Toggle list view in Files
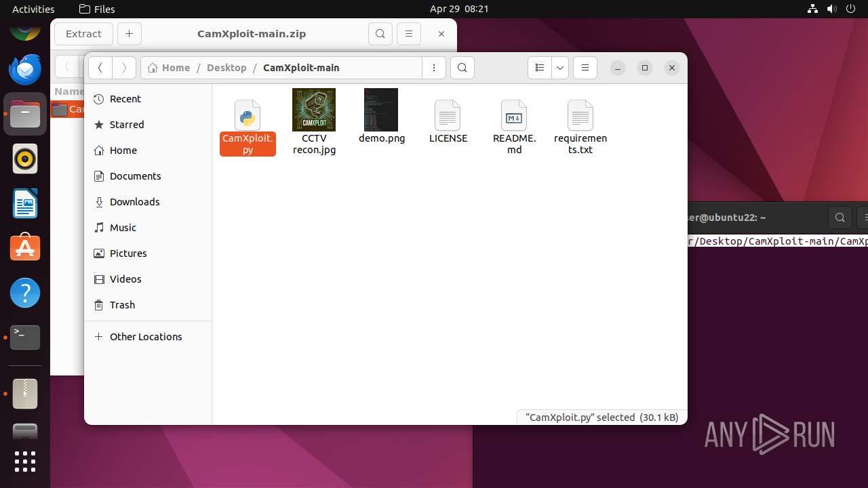This screenshot has width=868, height=488. pyautogui.click(x=540, y=68)
